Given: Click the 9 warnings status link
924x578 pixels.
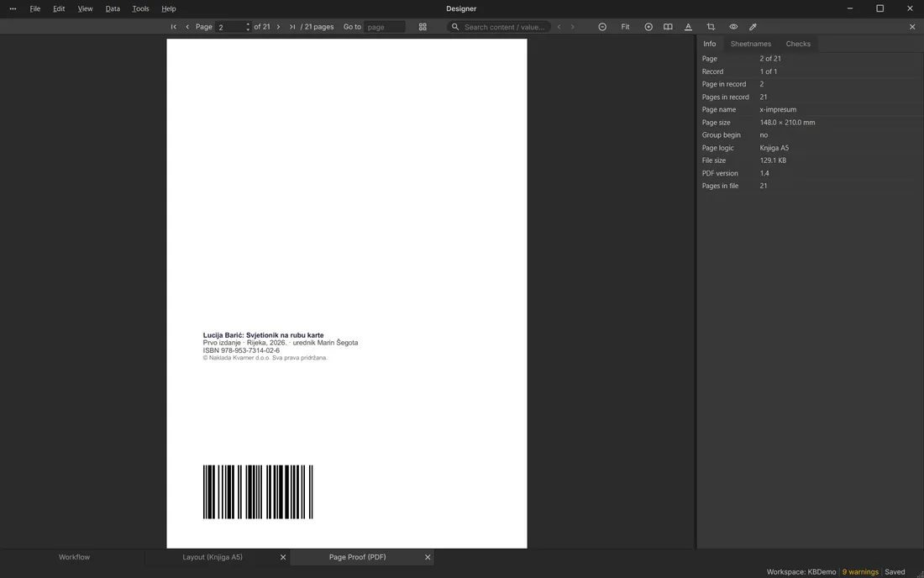Looking at the screenshot, I should (860, 572).
